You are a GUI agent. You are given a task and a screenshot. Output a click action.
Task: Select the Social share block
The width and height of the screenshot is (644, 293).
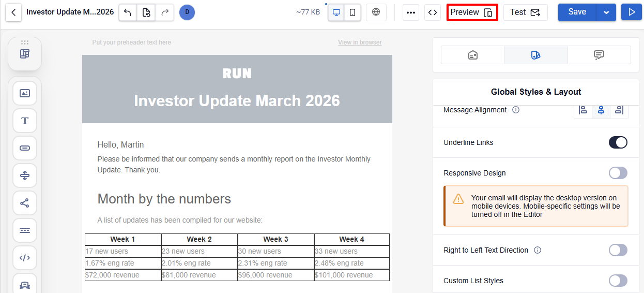25,203
